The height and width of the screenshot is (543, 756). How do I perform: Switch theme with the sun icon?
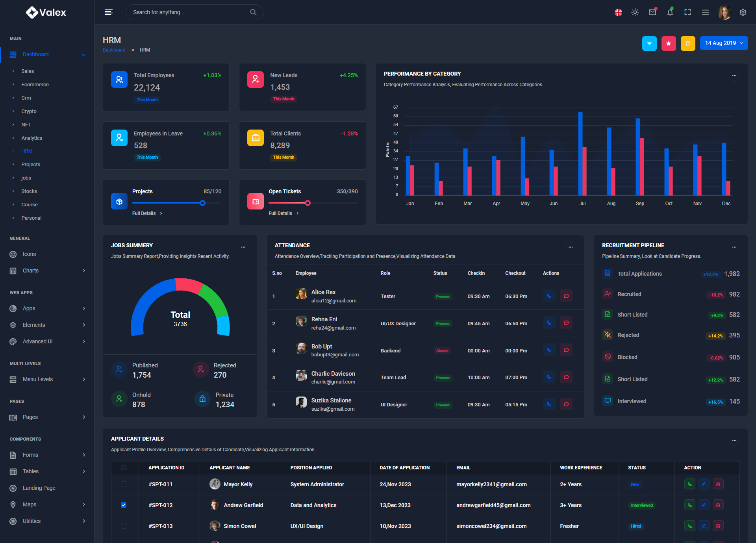click(x=635, y=12)
